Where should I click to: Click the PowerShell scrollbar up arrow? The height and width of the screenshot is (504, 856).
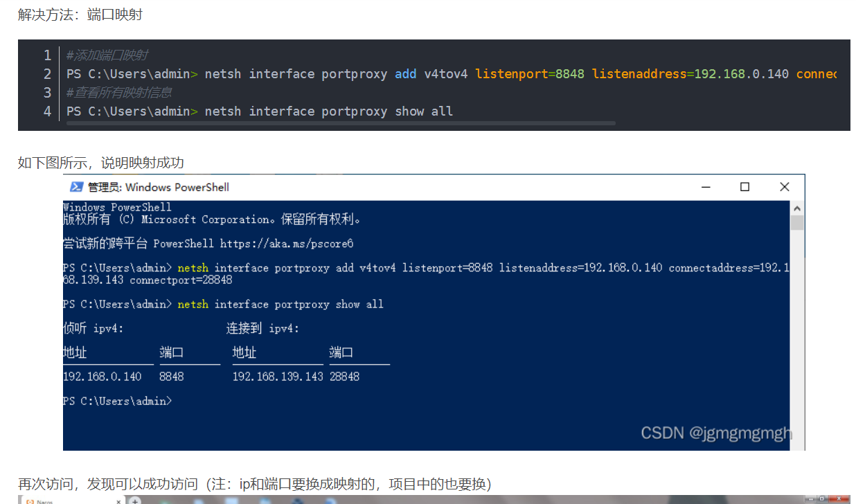tap(797, 208)
